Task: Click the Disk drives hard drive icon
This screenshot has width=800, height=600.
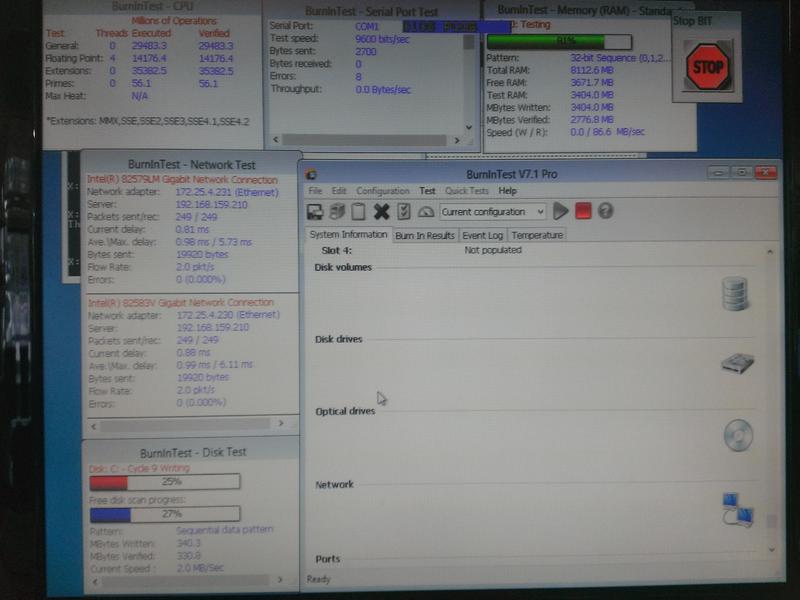Action: pos(738,363)
